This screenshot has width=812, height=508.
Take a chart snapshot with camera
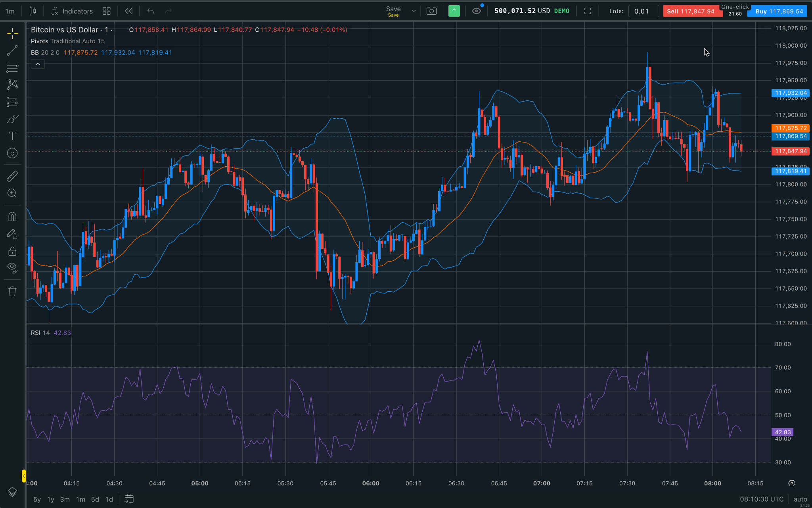click(x=431, y=11)
